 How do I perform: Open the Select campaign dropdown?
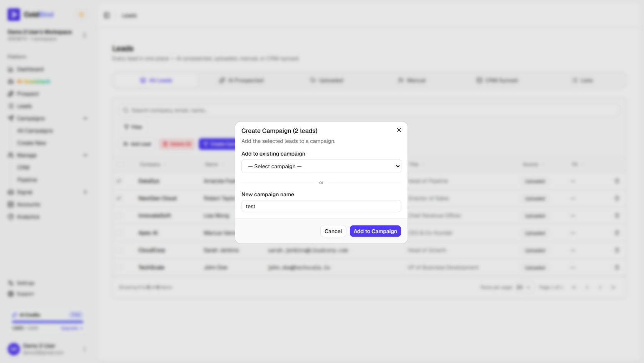point(321,166)
